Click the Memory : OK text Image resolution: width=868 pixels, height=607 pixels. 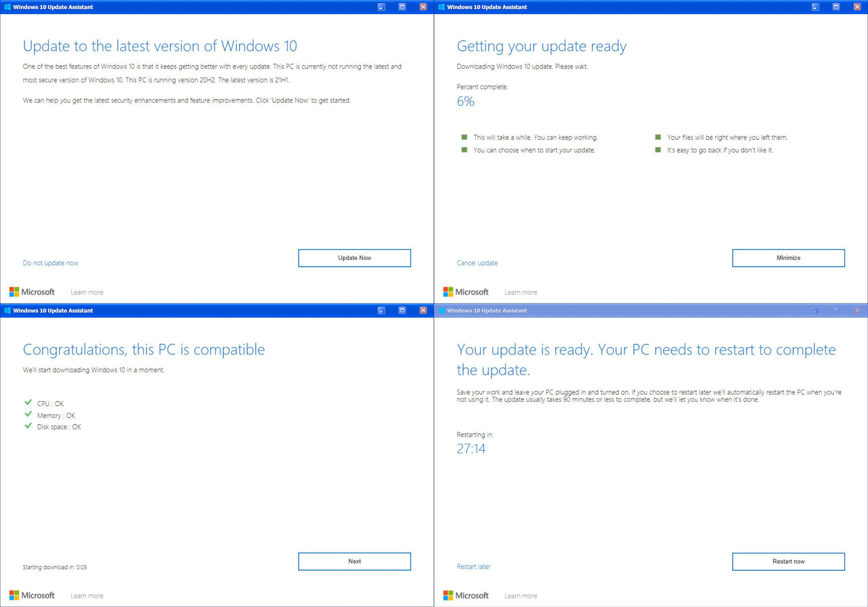pos(56,415)
